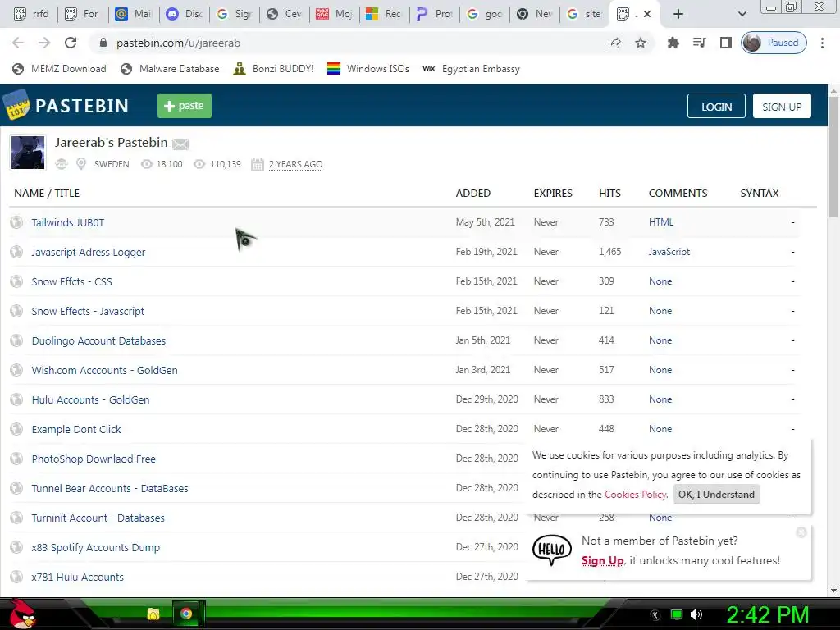Click the browser back arrow
The image size is (840, 630).
pyautogui.click(x=18, y=43)
